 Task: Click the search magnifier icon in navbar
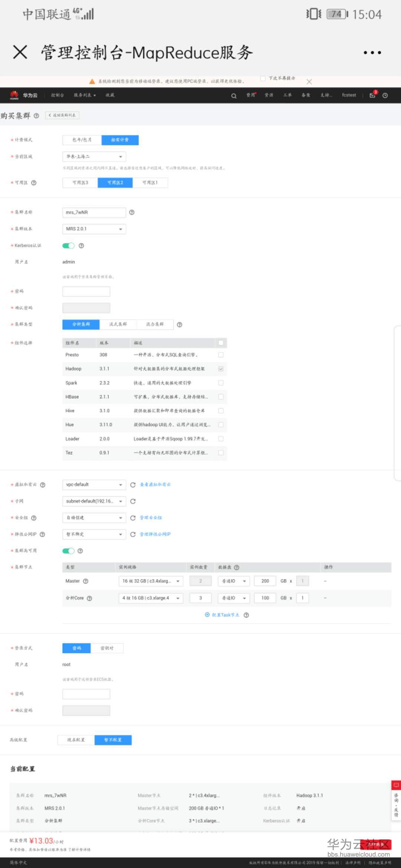click(234, 96)
